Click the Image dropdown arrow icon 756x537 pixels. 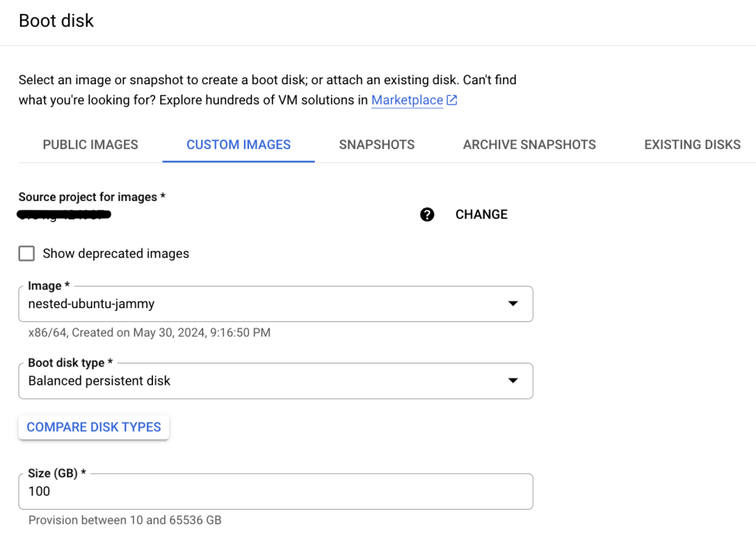(513, 304)
